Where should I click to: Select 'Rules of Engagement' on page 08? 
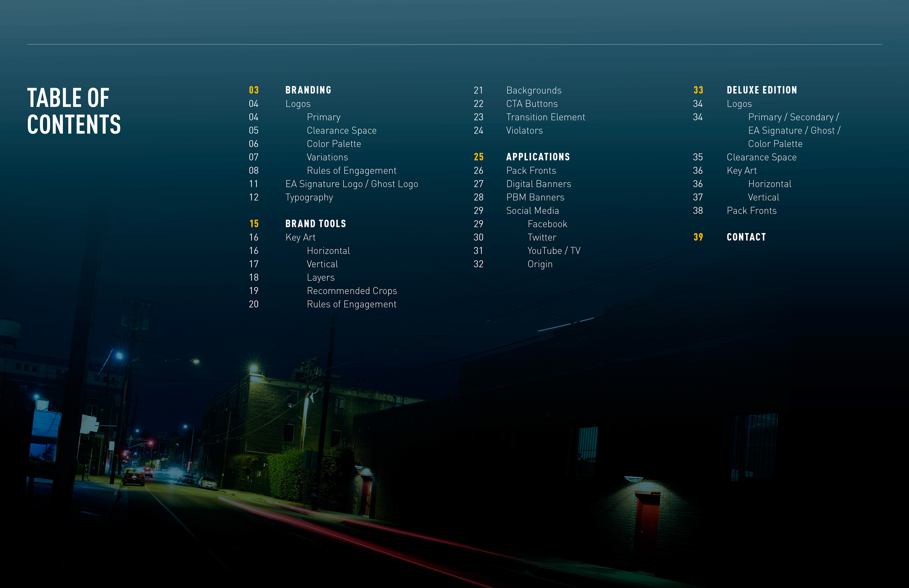pos(351,171)
